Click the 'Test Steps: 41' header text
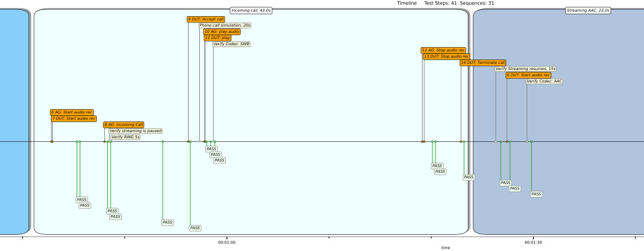Viewport: 644px width, 251px height. click(441, 3)
